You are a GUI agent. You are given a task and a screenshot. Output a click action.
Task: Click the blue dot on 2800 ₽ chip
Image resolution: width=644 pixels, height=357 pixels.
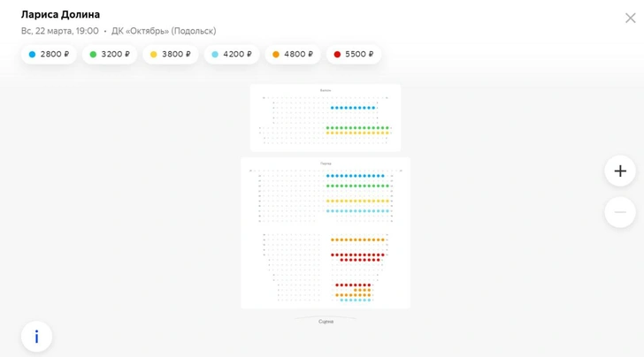32,54
